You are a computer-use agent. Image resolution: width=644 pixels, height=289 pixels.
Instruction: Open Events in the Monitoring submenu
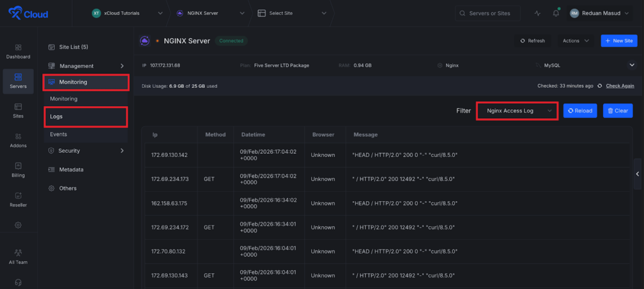point(58,134)
